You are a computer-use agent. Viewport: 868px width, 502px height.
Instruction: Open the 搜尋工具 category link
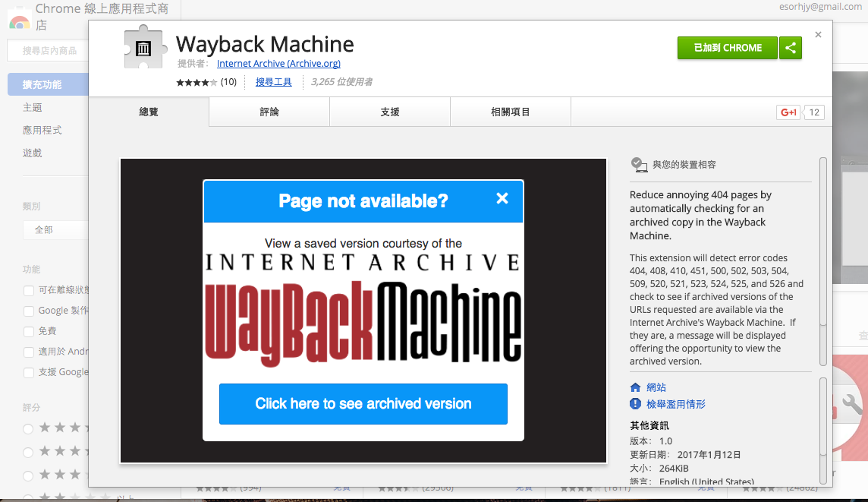tap(273, 82)
